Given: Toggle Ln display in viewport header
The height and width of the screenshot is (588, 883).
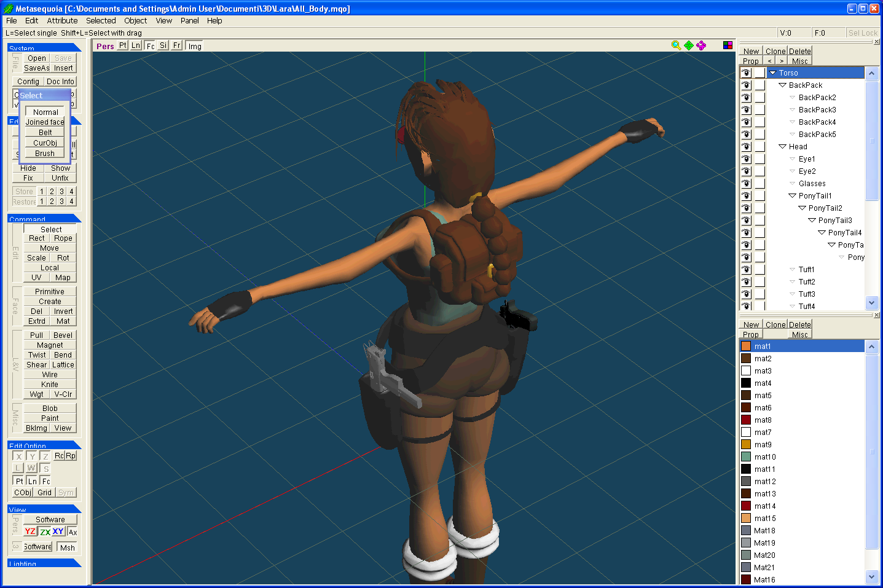Looking at the screenshot, I should [136, 45].
